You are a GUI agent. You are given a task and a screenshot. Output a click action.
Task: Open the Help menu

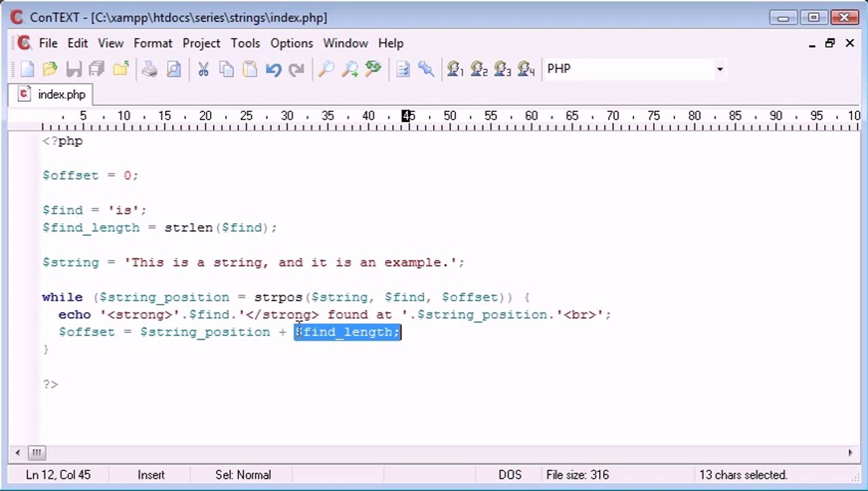click(x=390, y=43)
